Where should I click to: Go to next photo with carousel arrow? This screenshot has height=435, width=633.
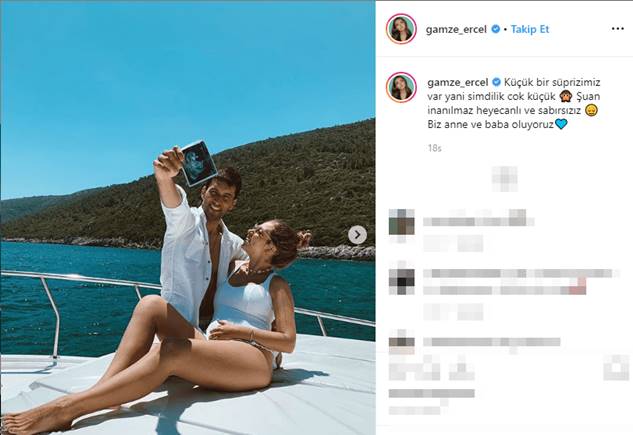pos(357,235)
